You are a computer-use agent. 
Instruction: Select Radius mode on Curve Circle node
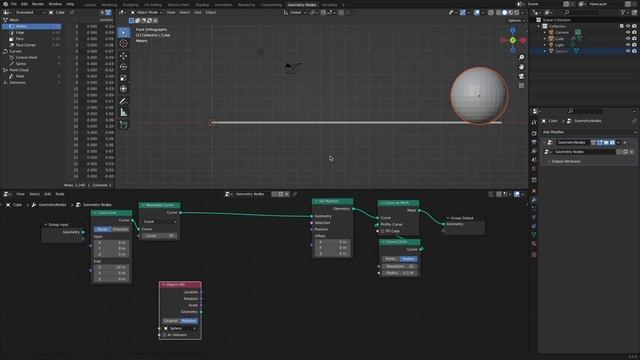[x=408, y=259]
